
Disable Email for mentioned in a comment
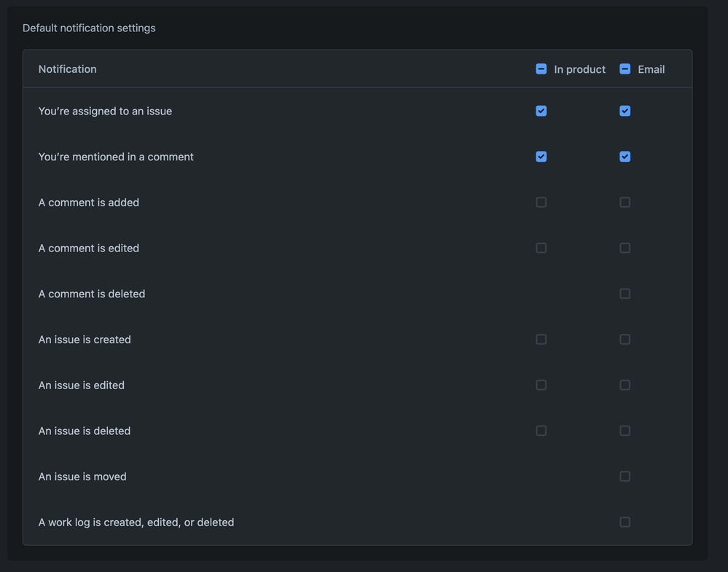pyautogui.click(x=625, y=157)
